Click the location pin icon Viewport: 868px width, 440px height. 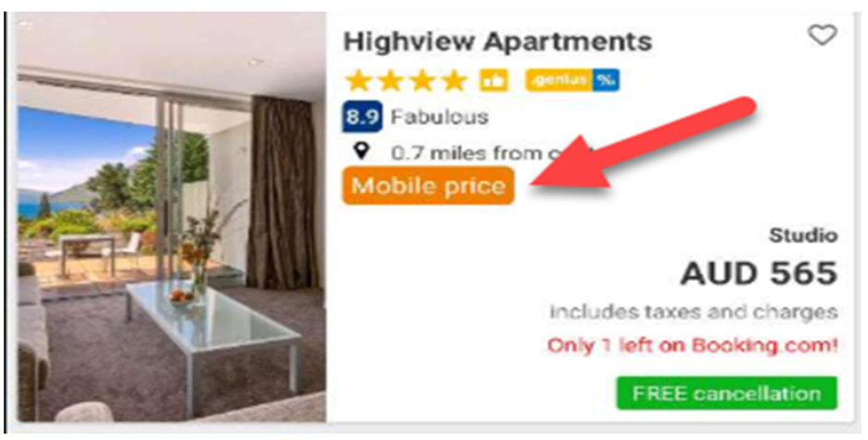pos(363,151)
